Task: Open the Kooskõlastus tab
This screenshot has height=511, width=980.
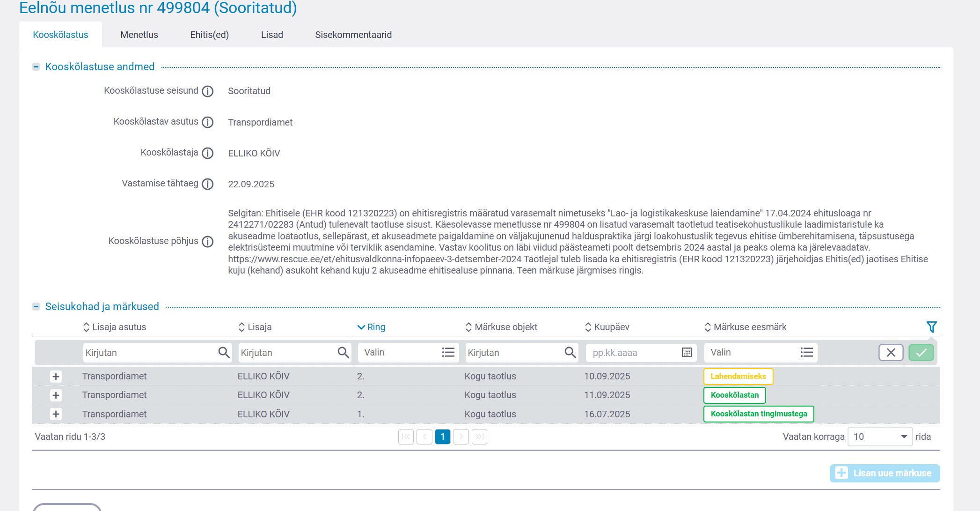Action: (60, 35)
